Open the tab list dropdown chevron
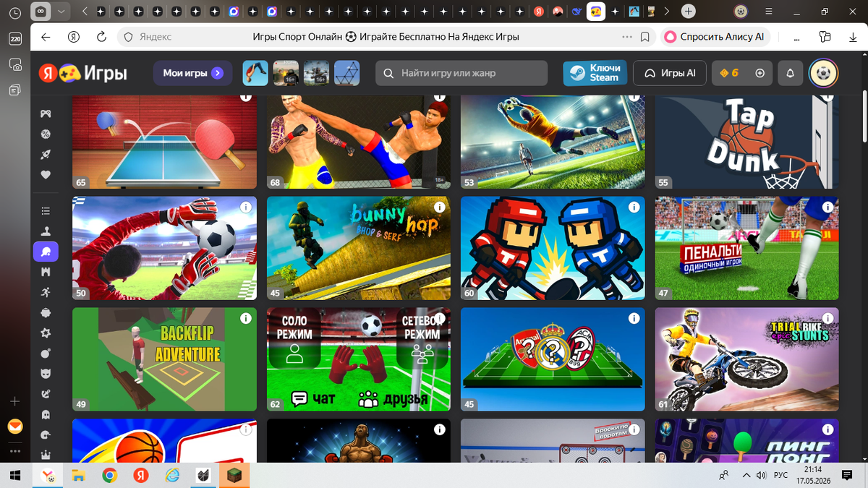Screen dimensions: 868x488 61,12
